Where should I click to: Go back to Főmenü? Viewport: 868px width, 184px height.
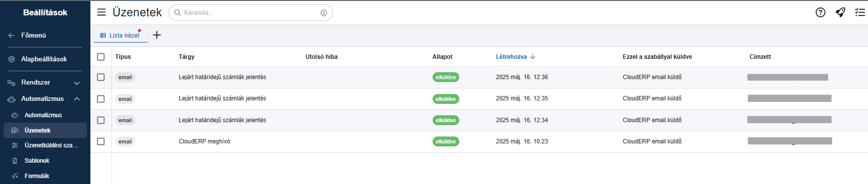pyautogui.click(x=34, y=35)
